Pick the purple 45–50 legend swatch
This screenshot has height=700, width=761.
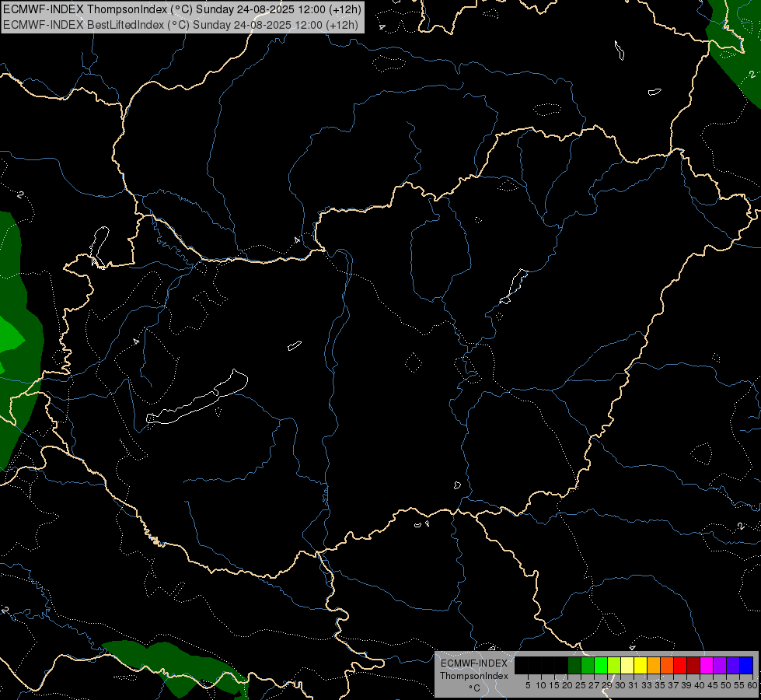(x=720, y=665)
